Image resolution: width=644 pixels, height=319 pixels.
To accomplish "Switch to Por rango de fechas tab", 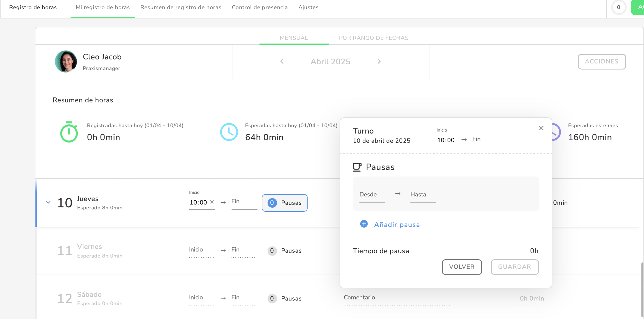I will click(373, 38).
